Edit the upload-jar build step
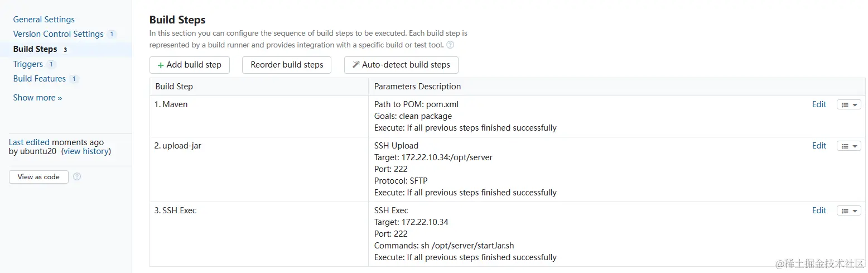 tap(819, 146)
